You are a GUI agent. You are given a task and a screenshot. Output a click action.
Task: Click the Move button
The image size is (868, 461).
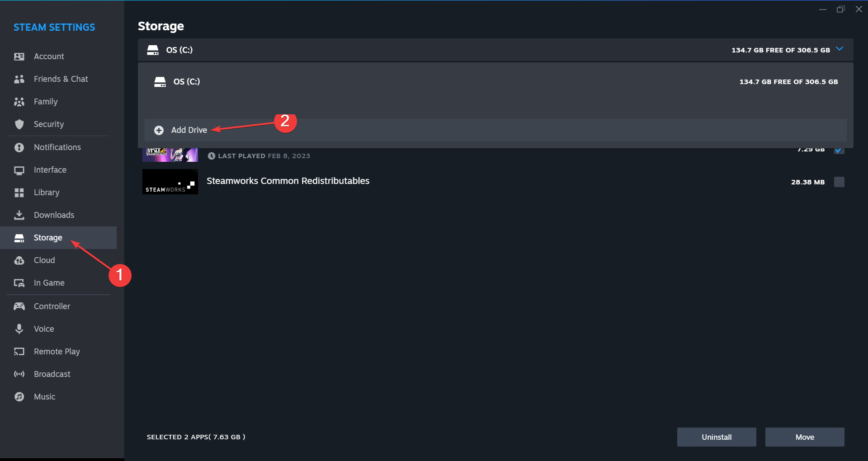pyautogui.click(x=805, y=437)
